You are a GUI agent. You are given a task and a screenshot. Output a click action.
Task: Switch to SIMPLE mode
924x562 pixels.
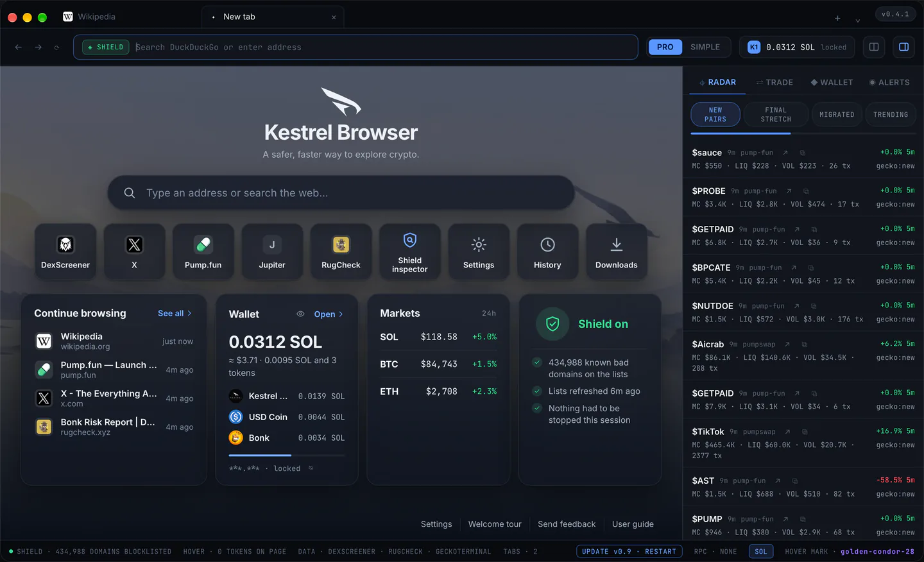click(x=705, y=47)
